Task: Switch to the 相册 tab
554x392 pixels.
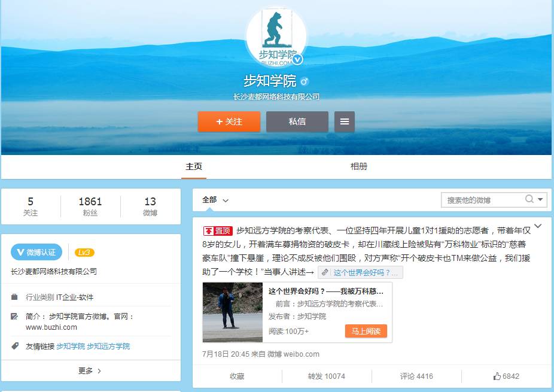Action: (358, 166)
